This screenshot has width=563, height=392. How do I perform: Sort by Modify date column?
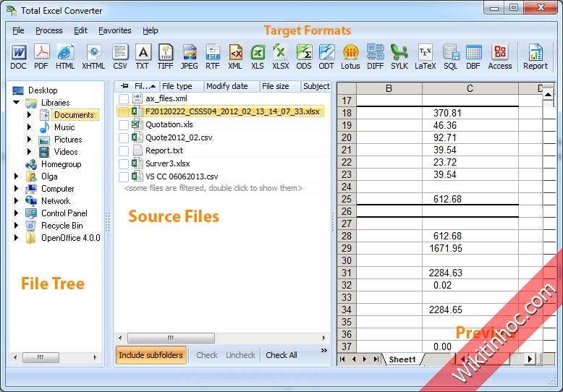tap(232, 86)
